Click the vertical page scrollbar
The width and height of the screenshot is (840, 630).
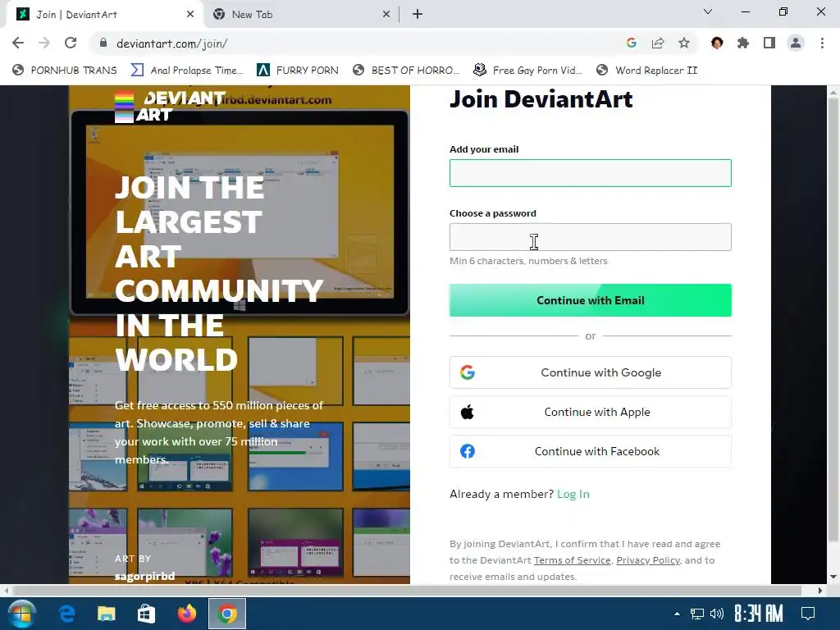(x=833, y=319)
